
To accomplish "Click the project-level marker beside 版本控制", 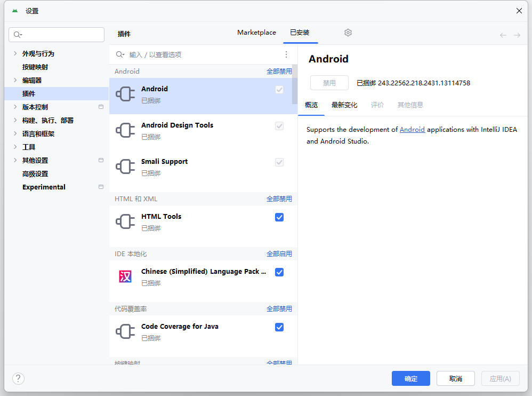I will [x=101, y=107].
